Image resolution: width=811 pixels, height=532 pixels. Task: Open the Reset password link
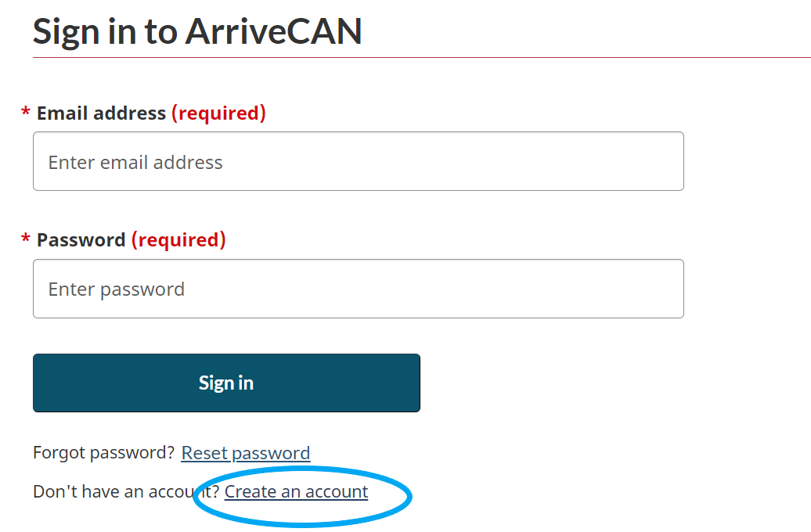click(x=246, y=453)
